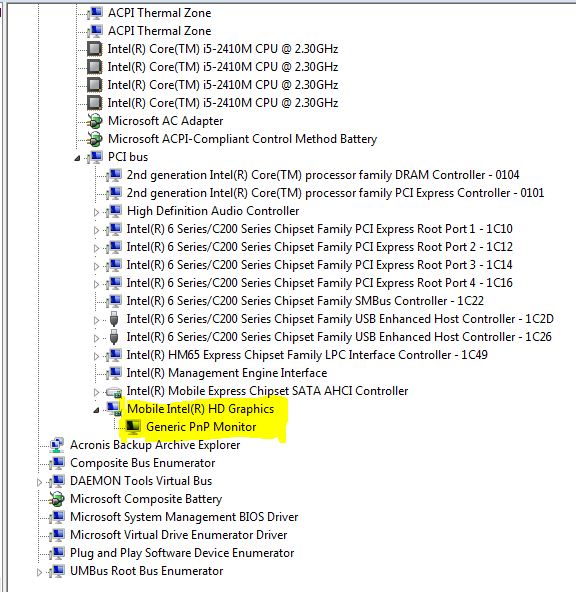576x592 pixels.
Task: Click the Mobile Intel HD Graphics display icon
Action: (x=114, y=409)
